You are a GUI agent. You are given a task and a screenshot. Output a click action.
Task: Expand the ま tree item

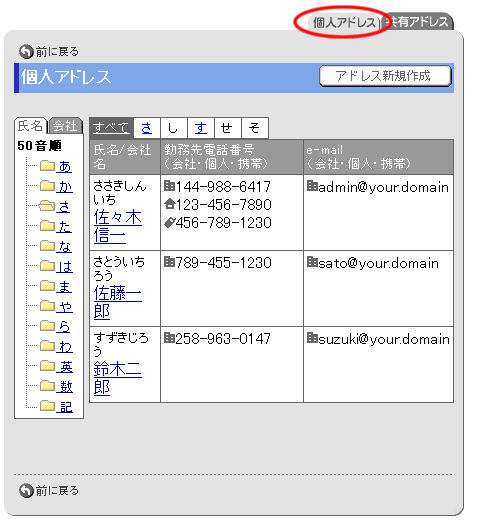(64, 286)
